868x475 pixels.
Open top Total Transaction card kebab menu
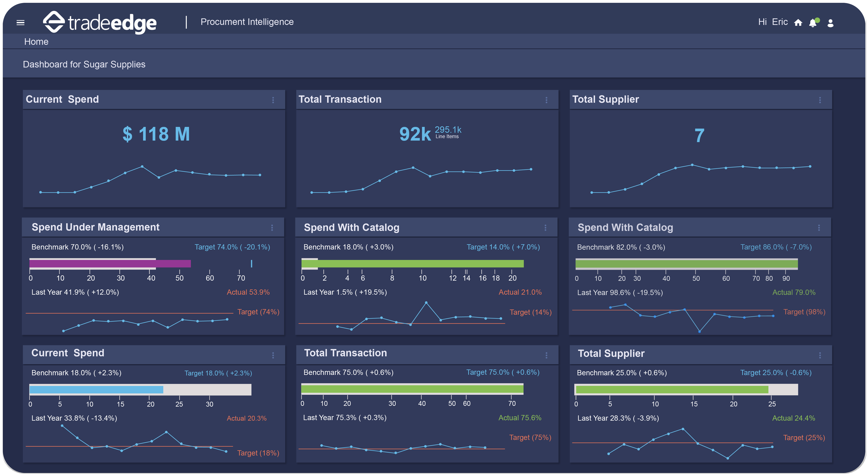pyautogui.click(x=546, y=100)
